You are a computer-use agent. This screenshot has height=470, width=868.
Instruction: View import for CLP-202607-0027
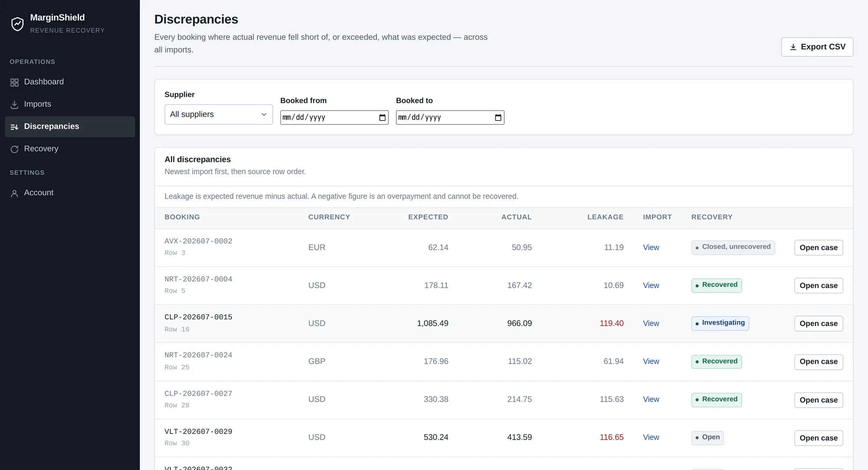[x=651, y=399]
